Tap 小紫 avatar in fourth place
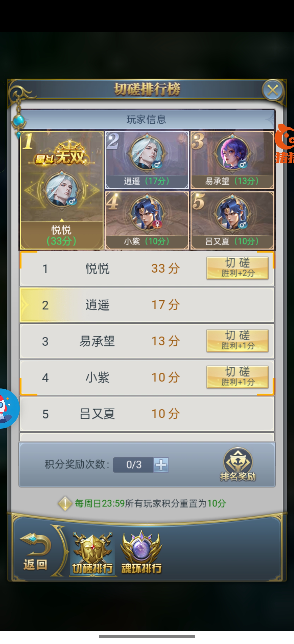294x644 pixels. [x=147, y=213]
